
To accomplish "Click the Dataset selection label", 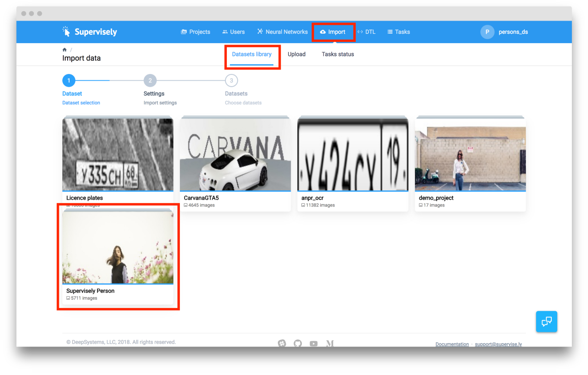I will pos(81,103).
